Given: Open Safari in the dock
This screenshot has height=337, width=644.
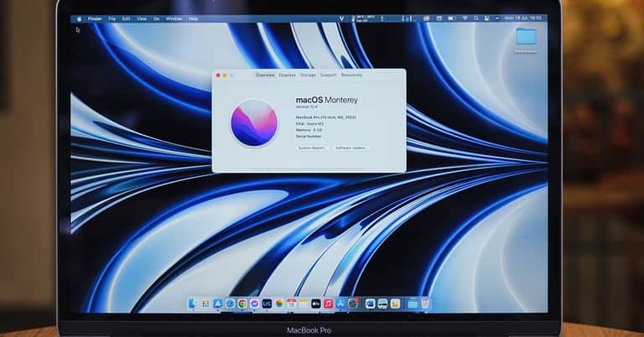Looking at the screenshot, I should (230, 303).
